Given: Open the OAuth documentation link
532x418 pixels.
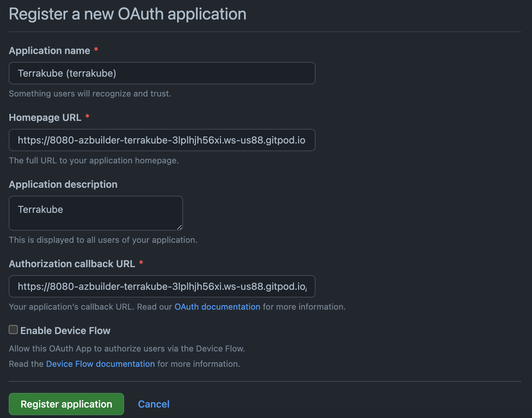Looking at the screenshot, I should 217,307.
